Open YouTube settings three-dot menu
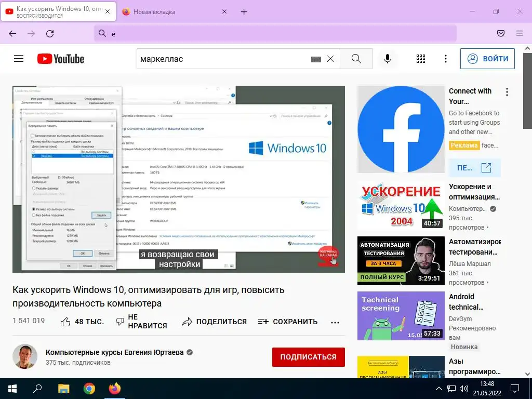The image size is (532, 399). pos(445,59)
